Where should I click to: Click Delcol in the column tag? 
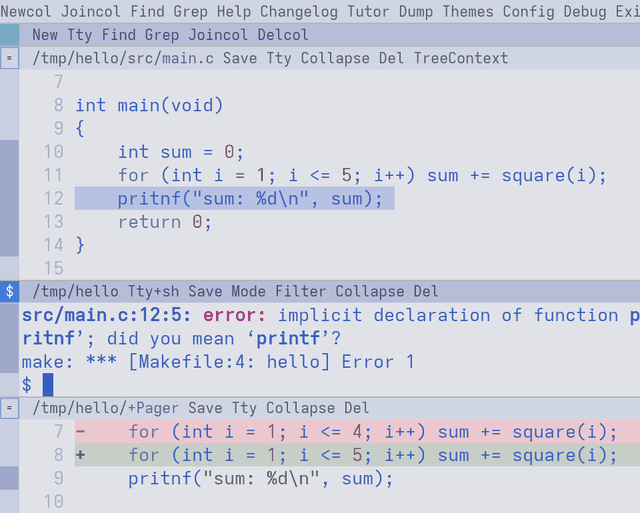tap(282, 35)
